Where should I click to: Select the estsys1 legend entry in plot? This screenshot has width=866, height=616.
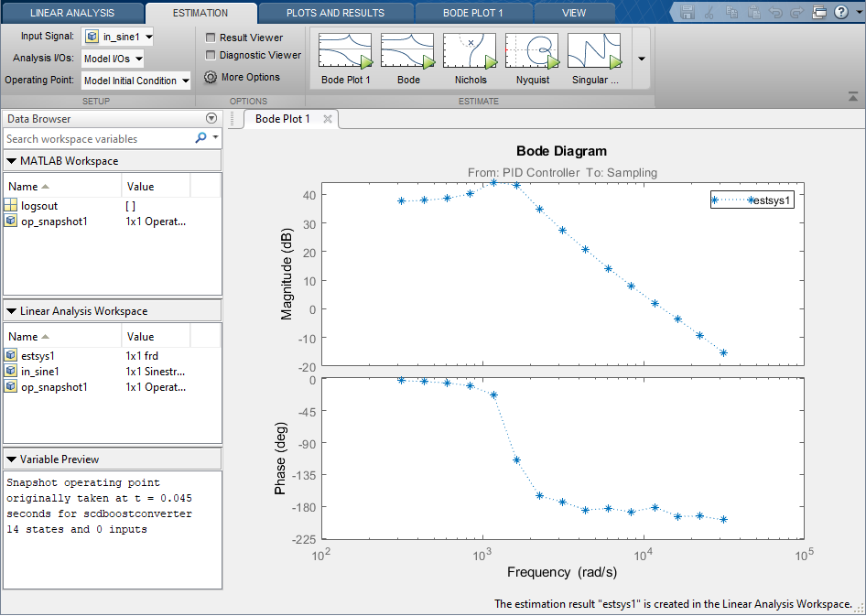(x=752, y=200)
